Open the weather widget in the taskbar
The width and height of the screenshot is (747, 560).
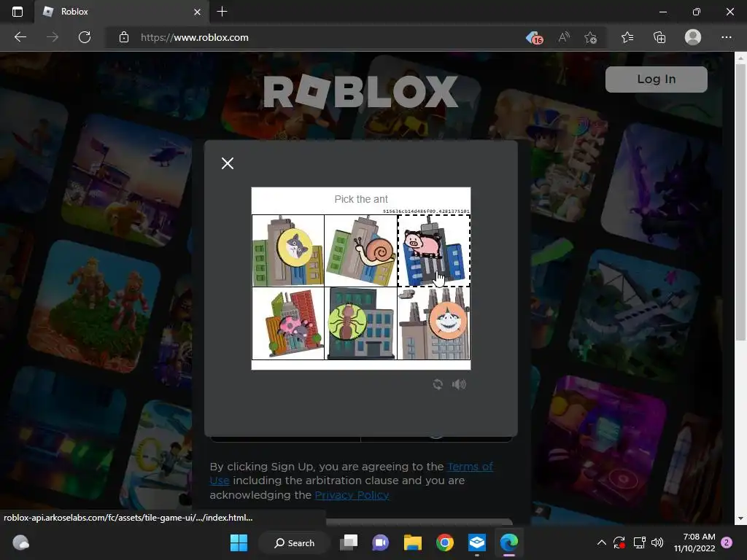[20, 542]
